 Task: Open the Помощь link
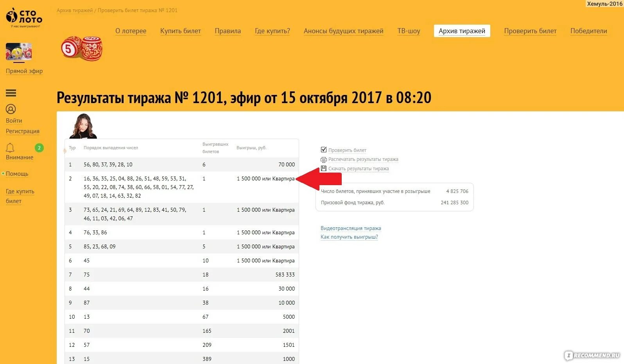coord(17,174)
